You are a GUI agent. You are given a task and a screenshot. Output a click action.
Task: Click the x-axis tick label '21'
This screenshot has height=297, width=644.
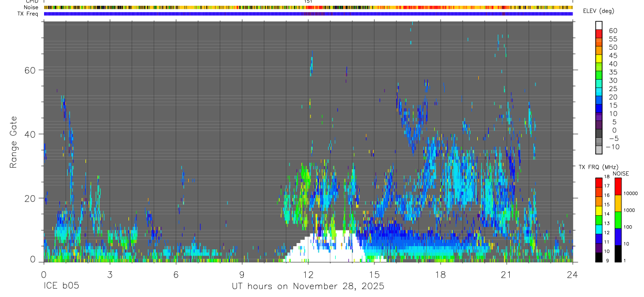pos(507,274)
